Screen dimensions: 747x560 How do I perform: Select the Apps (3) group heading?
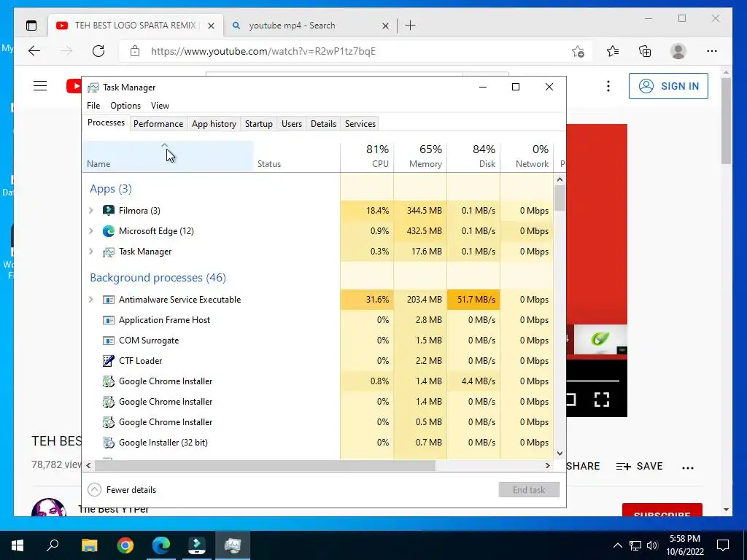[x=111, y=189]
